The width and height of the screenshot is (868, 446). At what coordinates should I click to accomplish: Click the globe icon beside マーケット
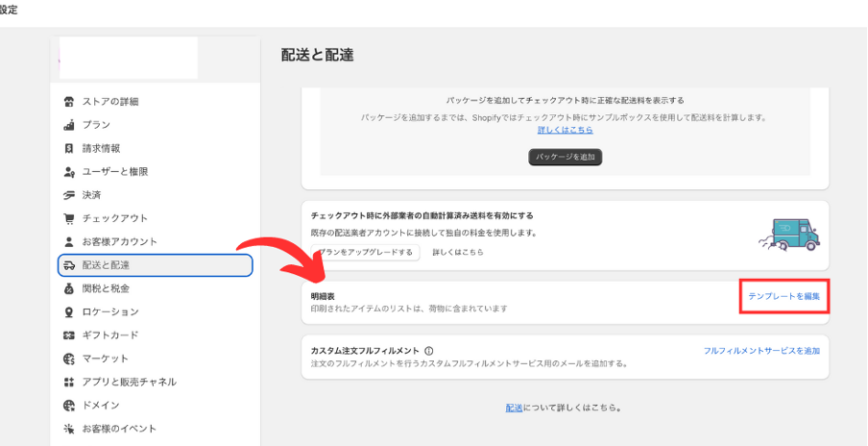pyautogui.click(x=68, y=359)
